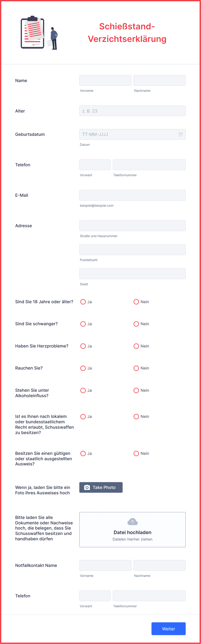Click the Notfallkontakt Nachname field

click(x=160, y=565)
